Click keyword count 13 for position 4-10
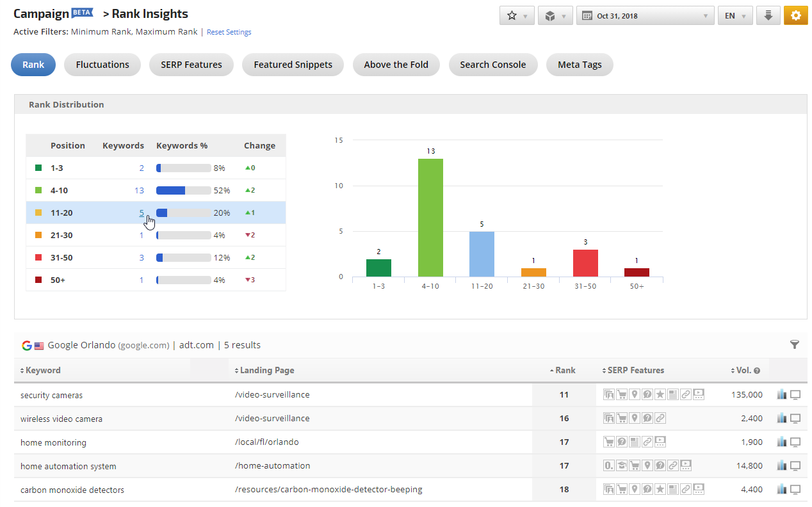 click(x=139, y=191)
